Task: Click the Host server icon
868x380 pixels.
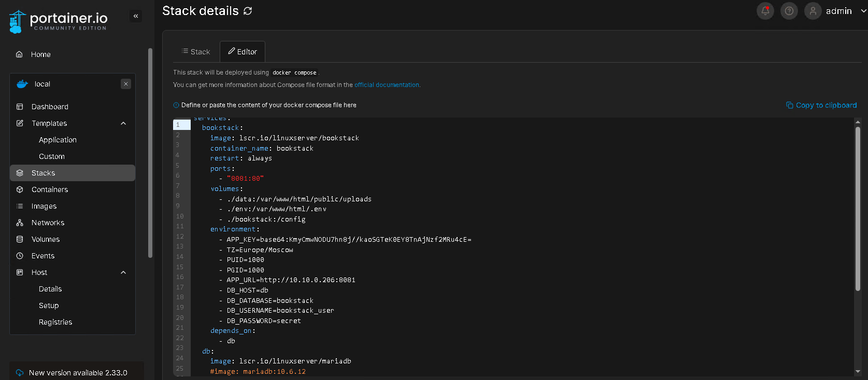Action: point(20,272)
